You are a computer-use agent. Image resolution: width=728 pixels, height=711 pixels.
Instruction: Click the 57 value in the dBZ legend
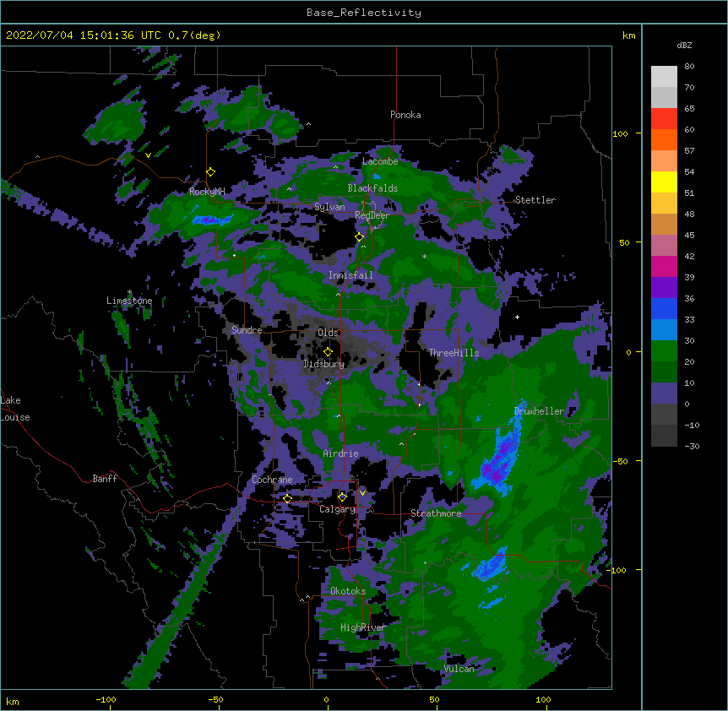pos(689,151)
